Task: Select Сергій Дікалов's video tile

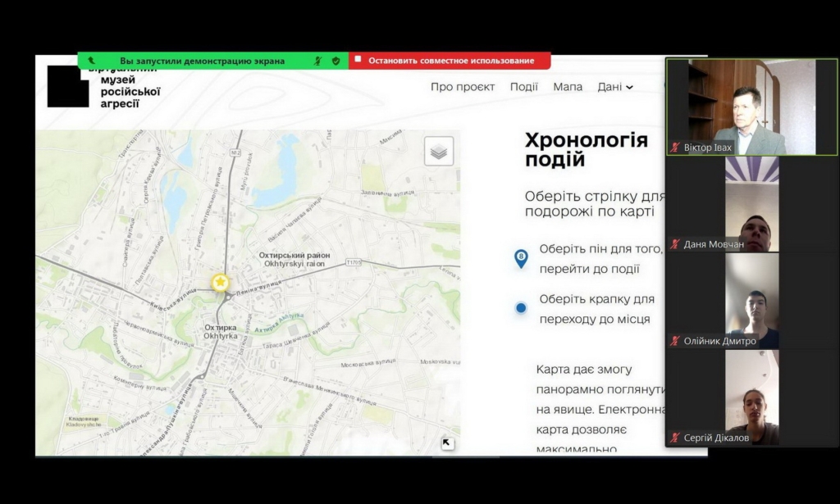Action: (x=751, y=397)
